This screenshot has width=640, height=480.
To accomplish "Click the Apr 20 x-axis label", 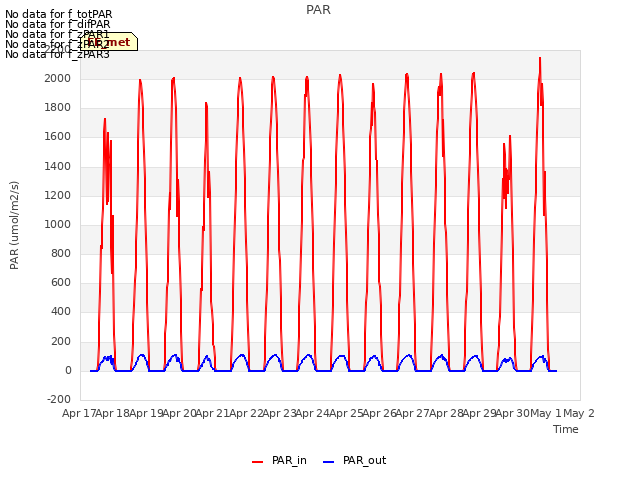I will click(179, 413).
